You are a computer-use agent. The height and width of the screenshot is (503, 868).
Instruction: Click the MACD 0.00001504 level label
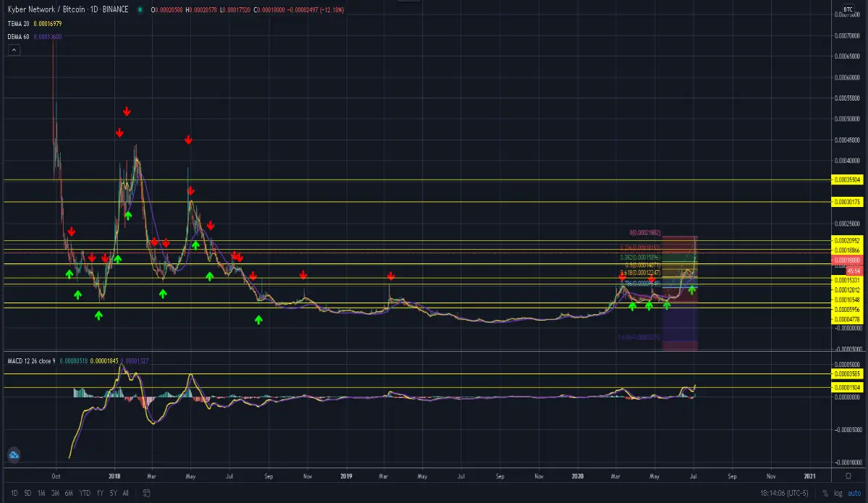pos(847,387)
